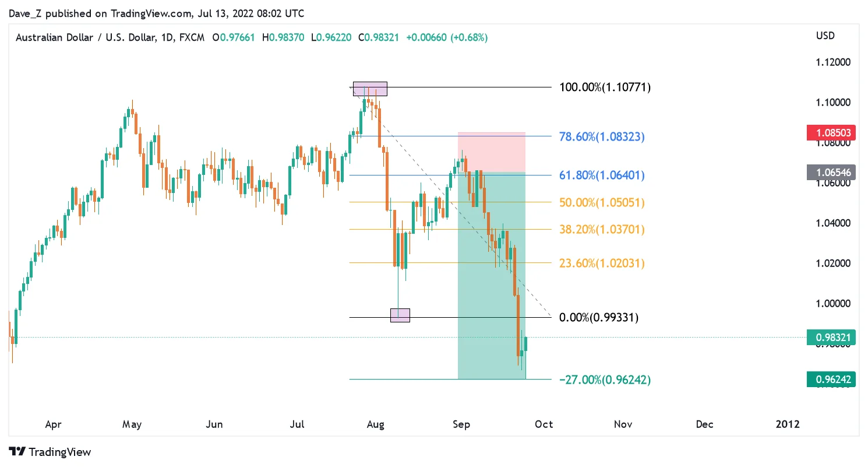Click the -27.00%(0.96242) extension label
This screenshot has height=467, width=868.
(x=605, y=380)
